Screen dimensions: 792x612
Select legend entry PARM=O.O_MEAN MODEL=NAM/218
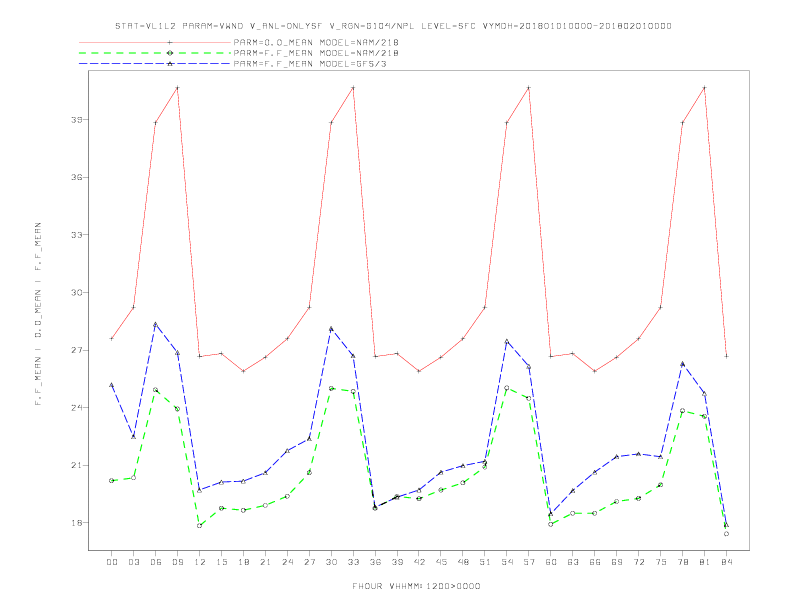tap(316, 42)
